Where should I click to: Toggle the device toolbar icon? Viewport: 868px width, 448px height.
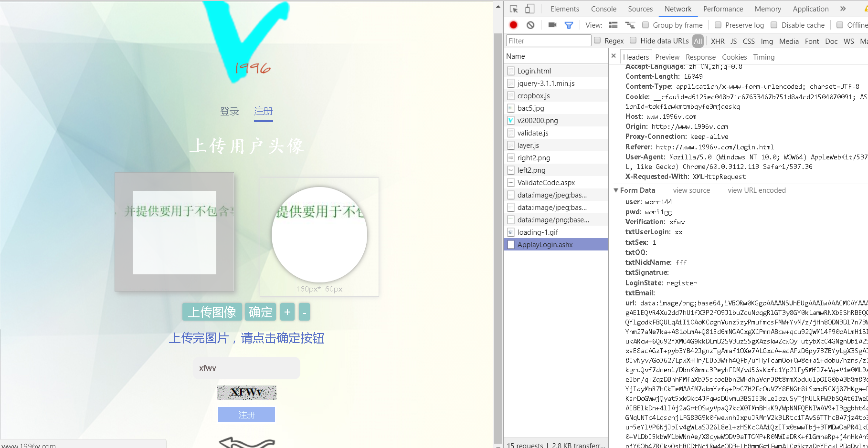pos(529,9)
